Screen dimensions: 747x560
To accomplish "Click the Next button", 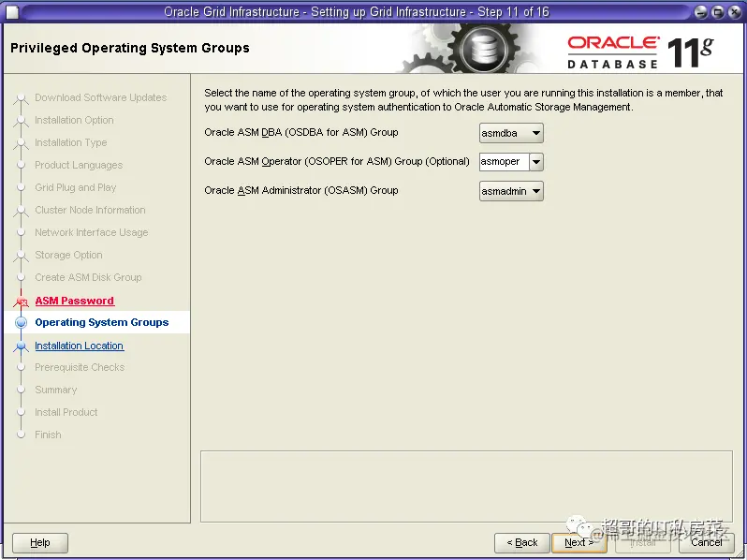I will [x=579, y=542].
